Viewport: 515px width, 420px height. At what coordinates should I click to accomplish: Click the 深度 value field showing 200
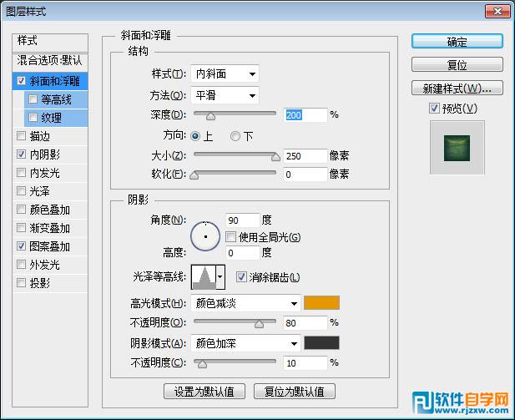[x=305, y=115]
